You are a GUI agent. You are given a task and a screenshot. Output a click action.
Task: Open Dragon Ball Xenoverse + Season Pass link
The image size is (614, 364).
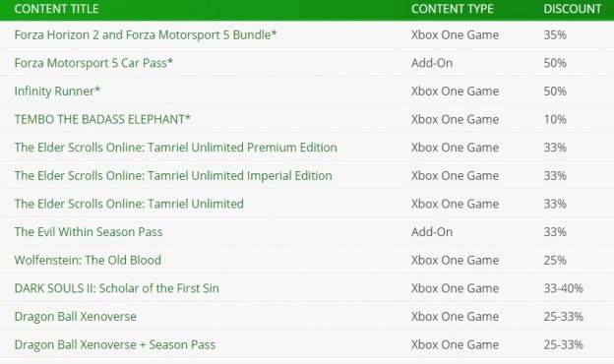click(x=115, y=345)
